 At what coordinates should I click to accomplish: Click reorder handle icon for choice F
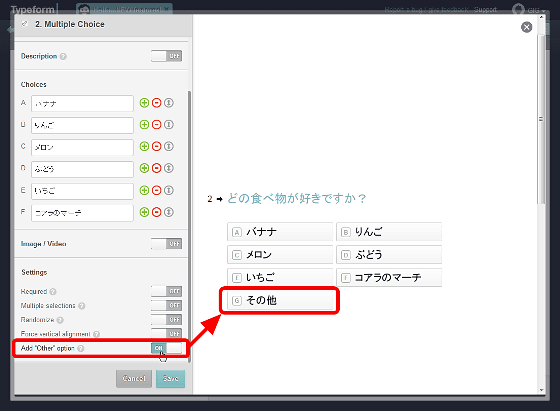(169, 212)
